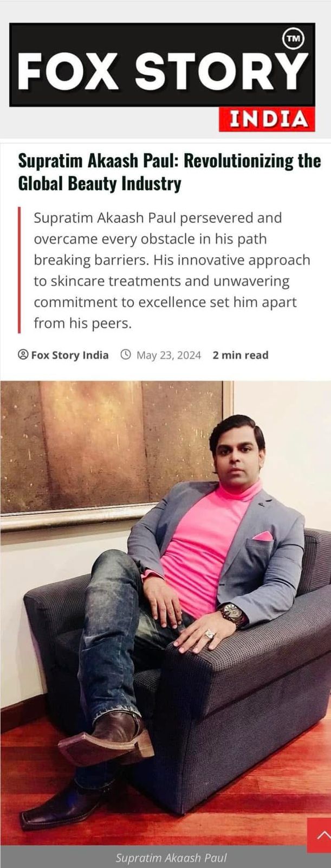Image resolution: width=331 pixels, height=868 pixels.
Task: Open the Supratim Akaash Paul article headline
Action: pos(170,173)
